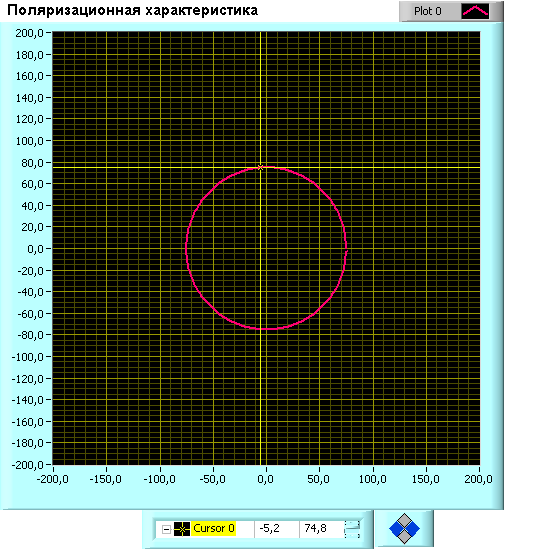Click the X-axis maximum label 200,0
Screen dimensions: 556x549
(478, 479)
